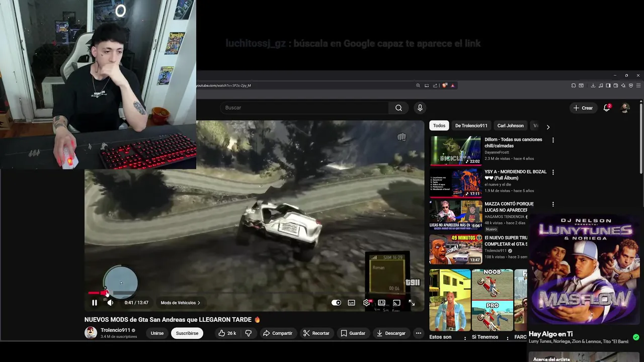Pause the YouTube video
Screen dimensions: 644x362
coord(94,303)
